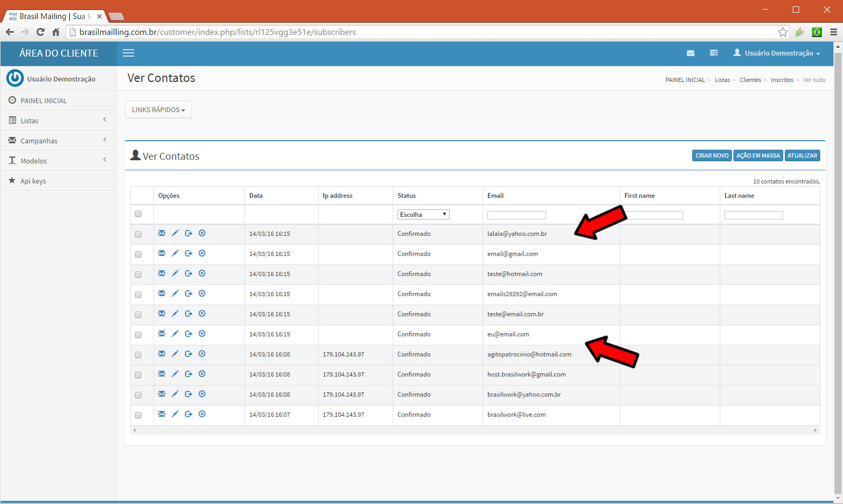The image size is (843, 504).
Task: Check the box for brasilwork@live.com row
Action: pos(138,415)
